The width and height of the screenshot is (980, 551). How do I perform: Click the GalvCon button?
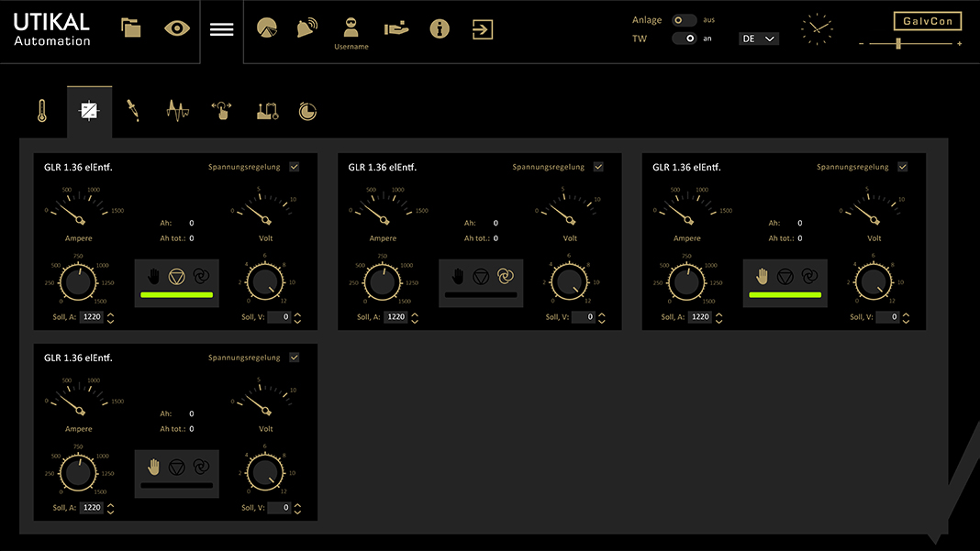pyautogui.click(x=927, y=21)
